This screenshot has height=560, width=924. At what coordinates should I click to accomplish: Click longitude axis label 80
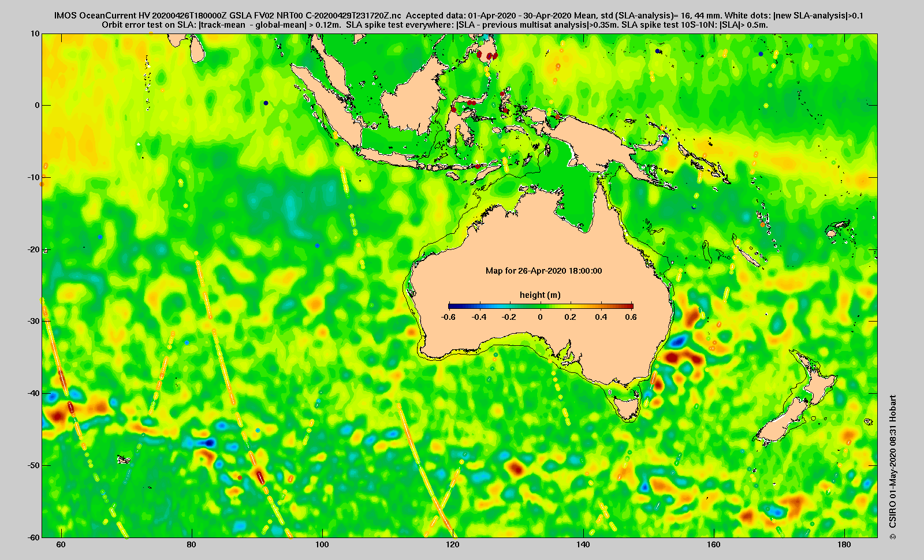click(192, 545)
